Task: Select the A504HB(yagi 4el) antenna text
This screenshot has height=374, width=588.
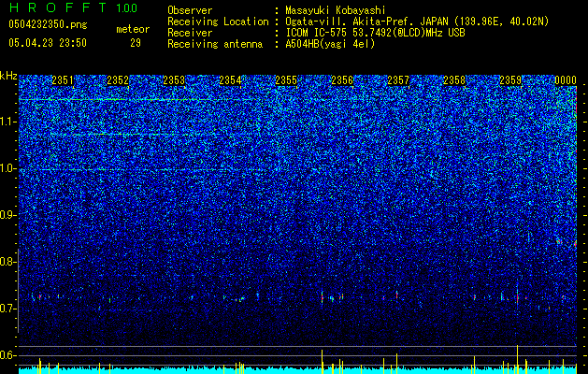Action: click(x=330, y=44)
